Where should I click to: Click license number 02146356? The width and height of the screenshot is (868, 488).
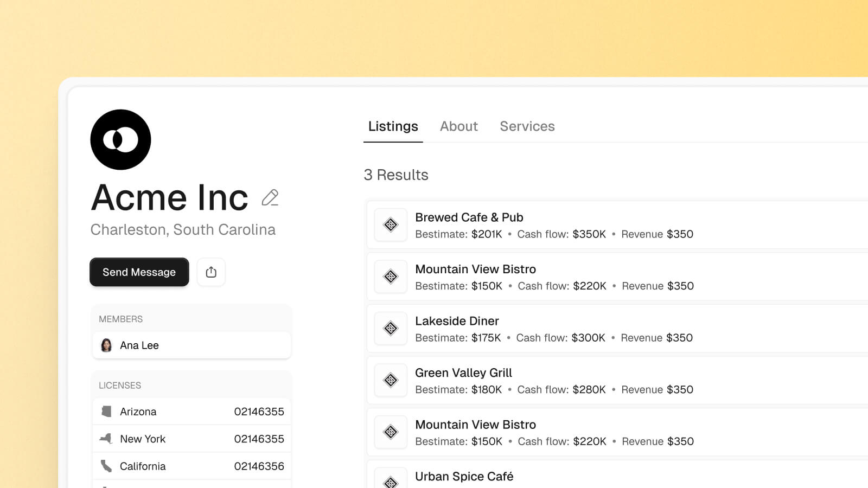point(259,466)
